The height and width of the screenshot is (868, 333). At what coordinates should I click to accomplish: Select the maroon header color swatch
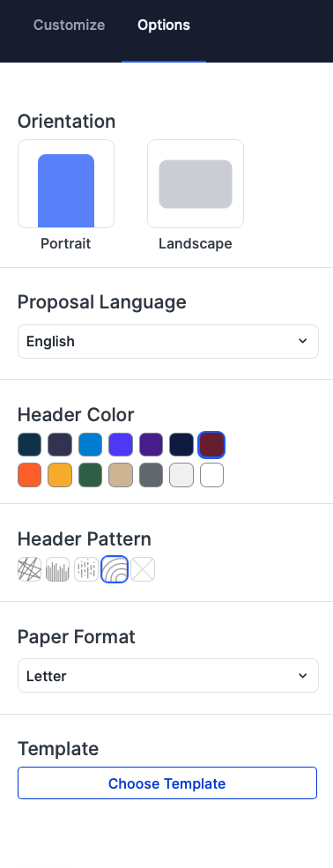pos(211,444)
